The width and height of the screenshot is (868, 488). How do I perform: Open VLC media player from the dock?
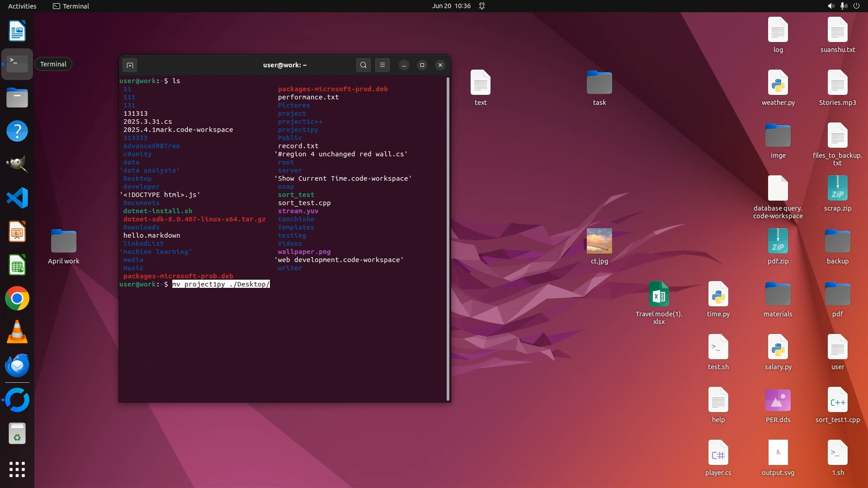tap(17, 332)
